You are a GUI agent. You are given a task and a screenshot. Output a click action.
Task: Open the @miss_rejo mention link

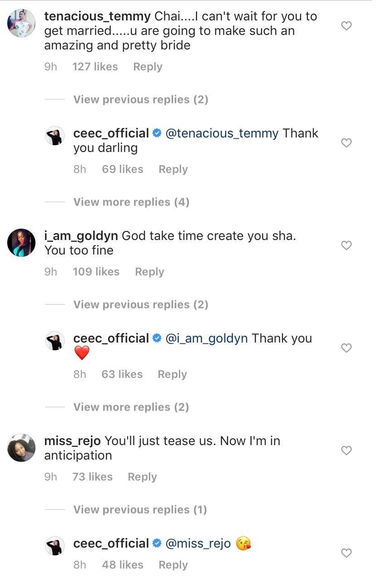(x=198, y=544)
